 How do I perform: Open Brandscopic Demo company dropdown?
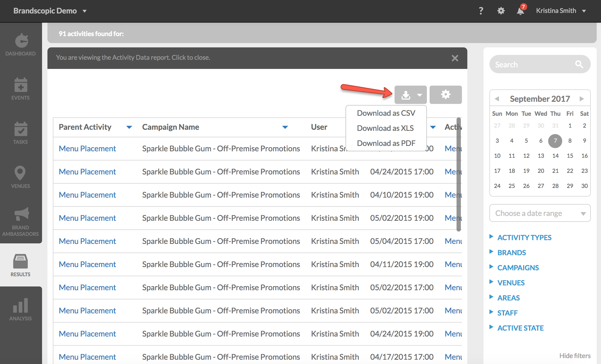coord(50,11)
